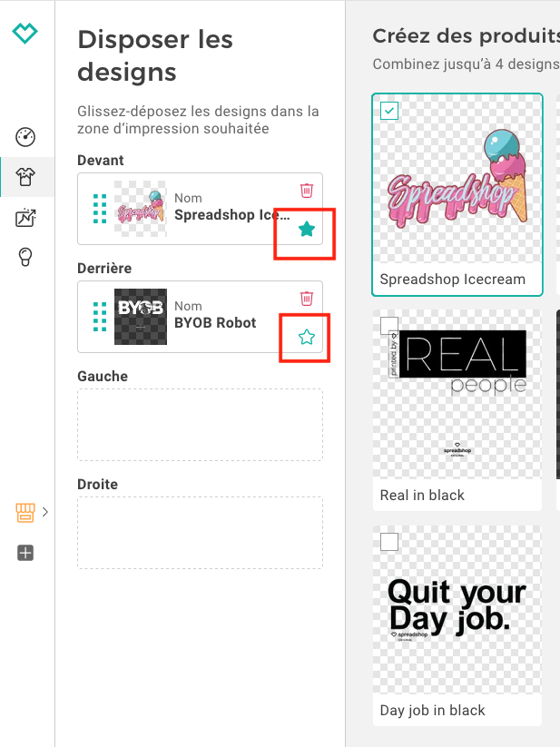560x747 pixels.
Task: Open the dashboard gauge icon
Action: 25,137
